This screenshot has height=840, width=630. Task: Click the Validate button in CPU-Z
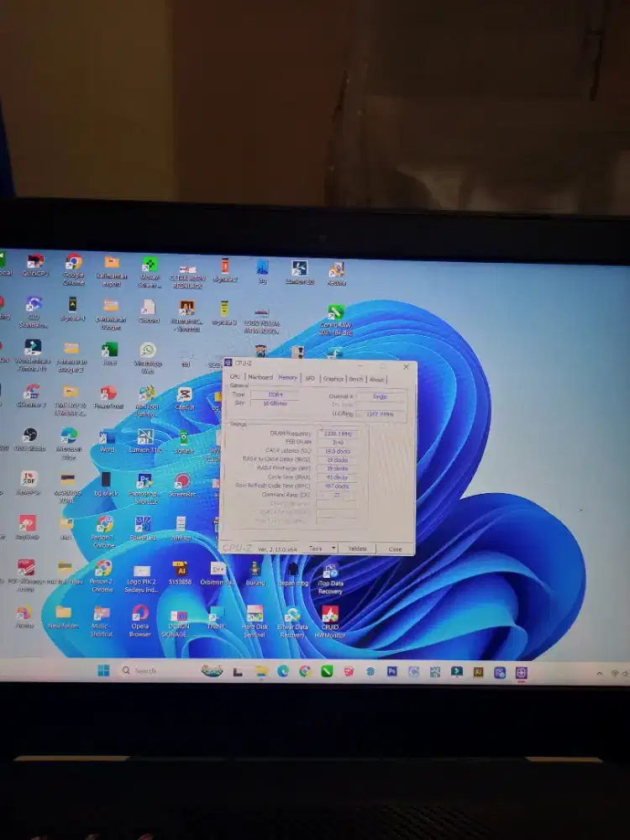coord(357,549)
